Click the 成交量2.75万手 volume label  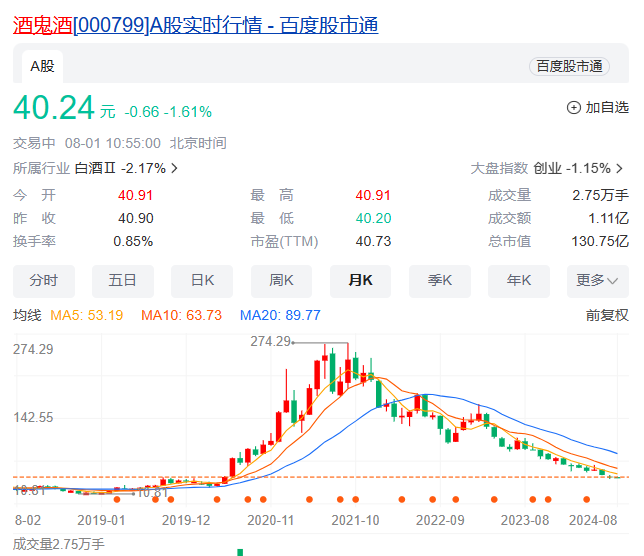pos(59,544)
